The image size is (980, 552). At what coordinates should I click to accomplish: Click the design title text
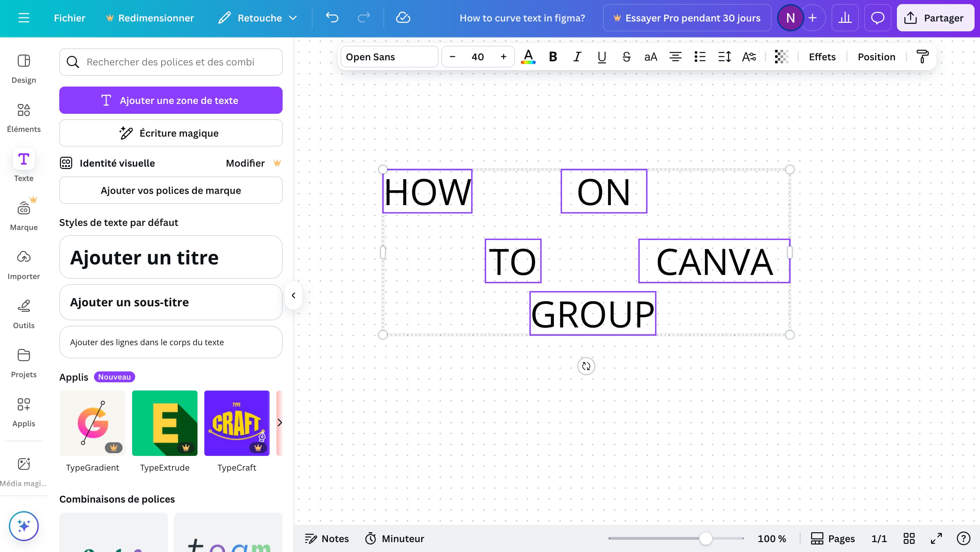[522, 18]
